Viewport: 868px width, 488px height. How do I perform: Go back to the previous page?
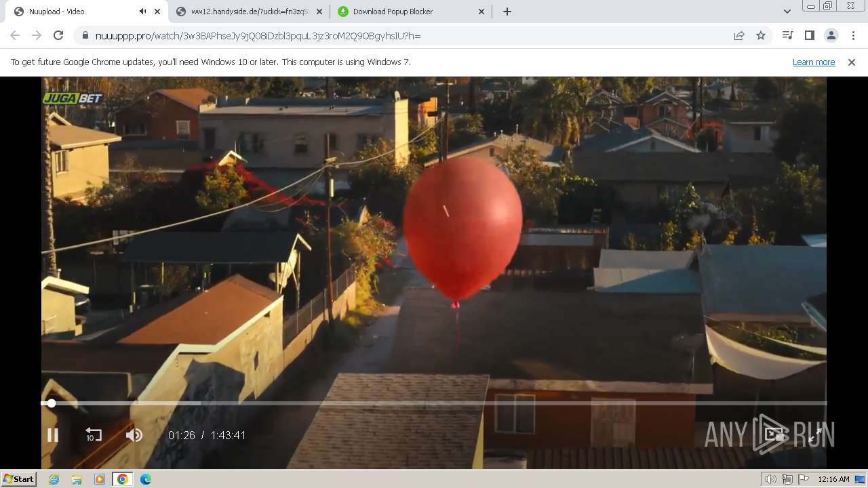coord(15,36)
